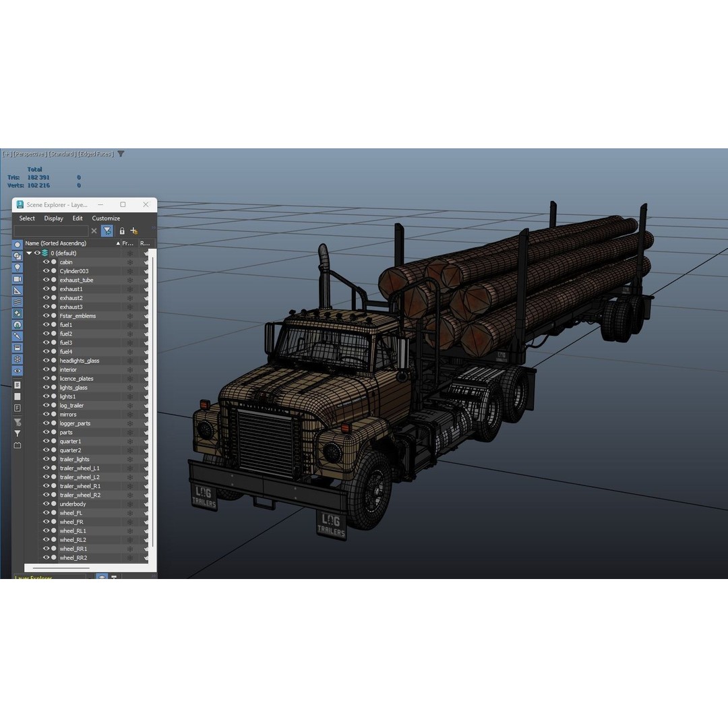The height and width of the screenshot is (728, 728).
Task: Toggle visibility of the cabin layer
Action: coord(46,262)
